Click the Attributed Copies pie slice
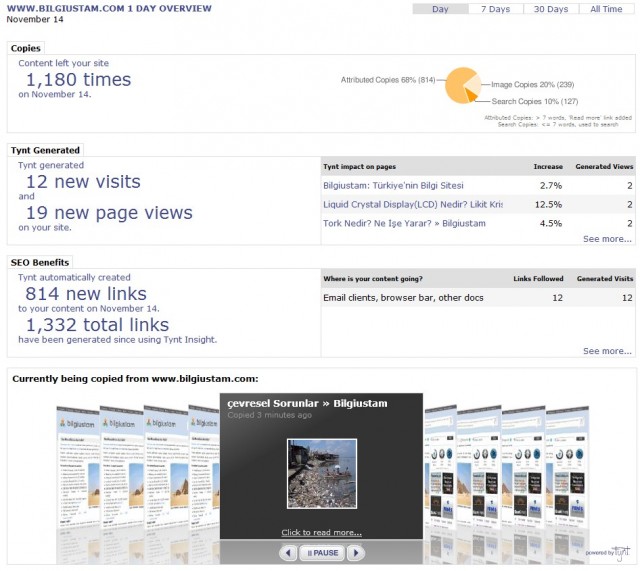Viewport: 640px width, 571px height. [455, 85]
